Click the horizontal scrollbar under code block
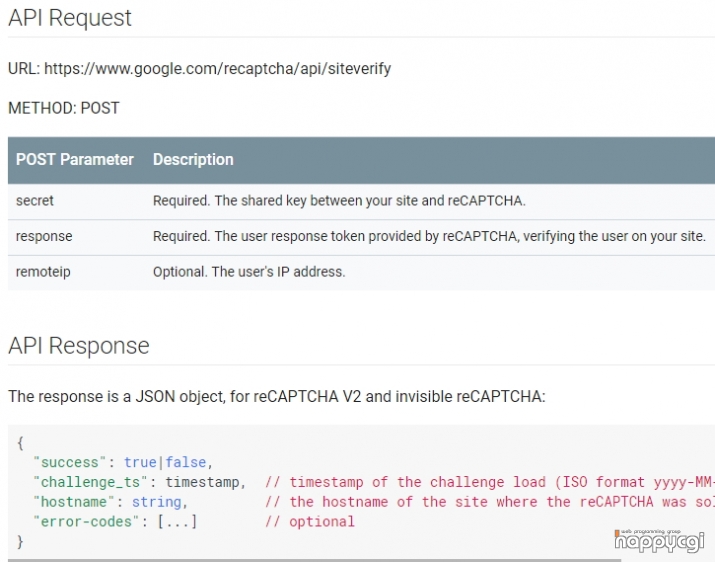This screenshot has width=715, height=562. pos(315,560)
